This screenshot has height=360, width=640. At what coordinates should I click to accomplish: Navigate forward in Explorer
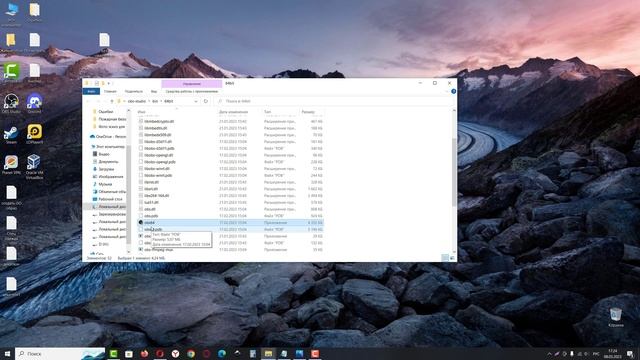(98, 101)
